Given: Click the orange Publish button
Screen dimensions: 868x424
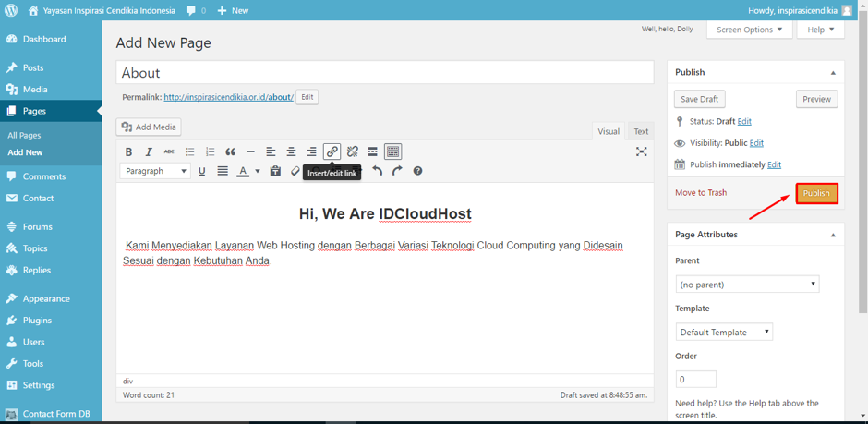Looking at the screenshot, I should pyautogui.click(x=816, y=193).
